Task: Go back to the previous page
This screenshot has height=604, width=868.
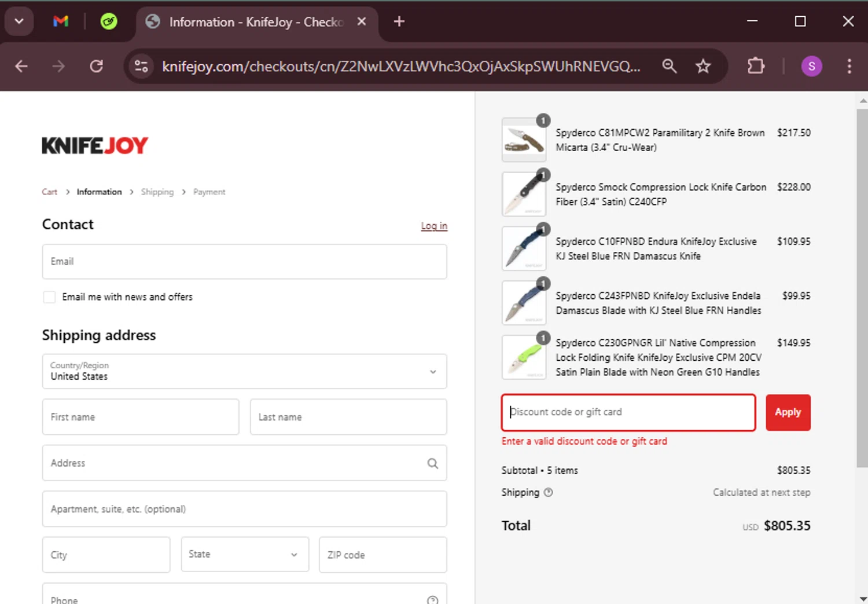Action: [x=21, y=66]
